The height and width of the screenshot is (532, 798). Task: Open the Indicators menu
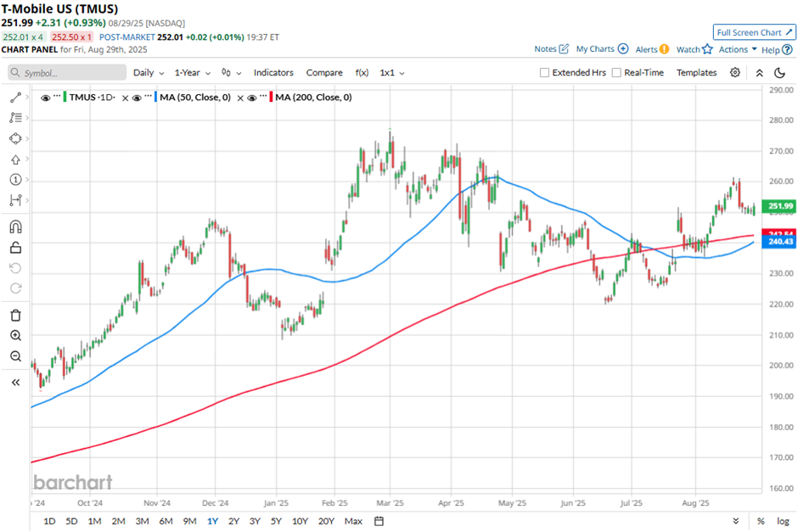coord(273,73)
